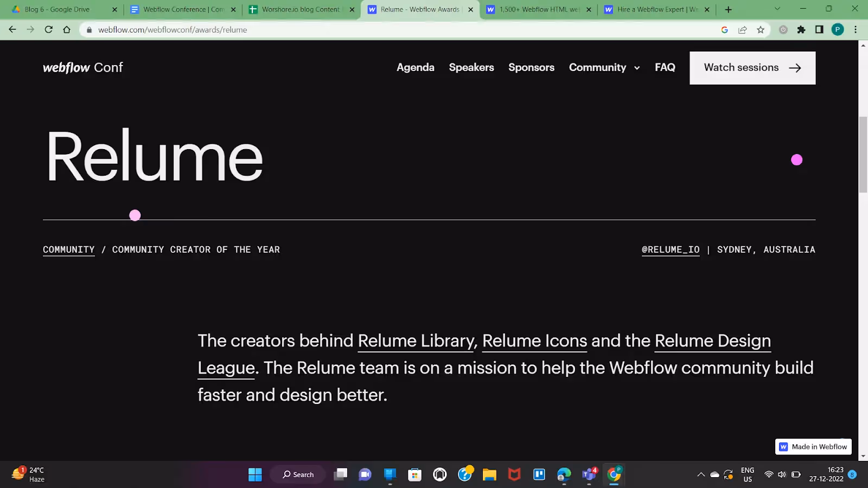Open Trello from the taskbar
Viewport: 868px width, 488px height.
click(x=539, y=474)
